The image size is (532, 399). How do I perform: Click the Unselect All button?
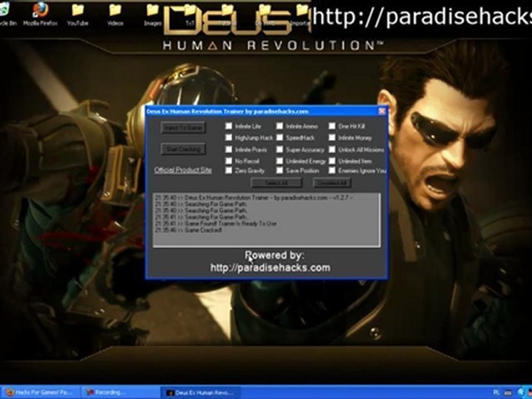pos(332,183)
